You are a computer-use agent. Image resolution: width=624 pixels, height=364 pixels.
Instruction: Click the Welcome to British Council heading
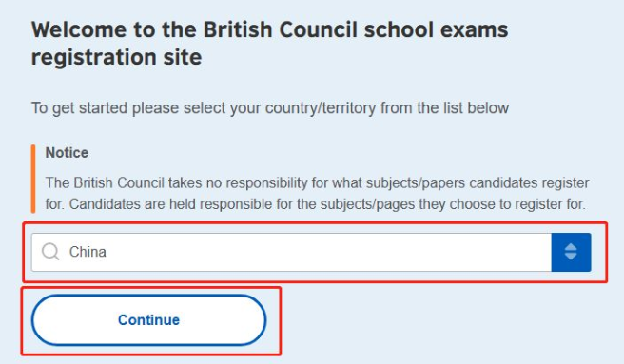coord(270,43)
